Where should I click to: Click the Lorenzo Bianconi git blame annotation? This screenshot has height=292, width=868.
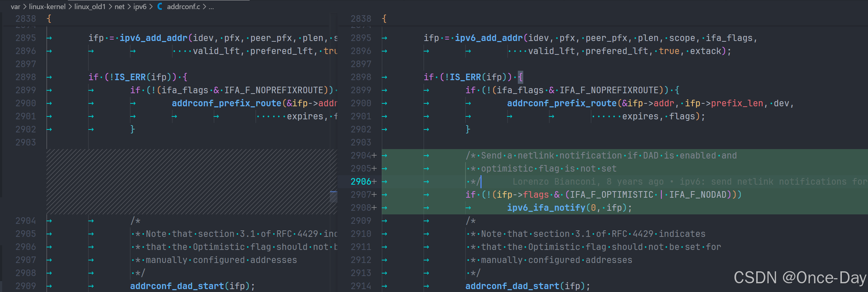pyautogui.click(x=689, y=182)
